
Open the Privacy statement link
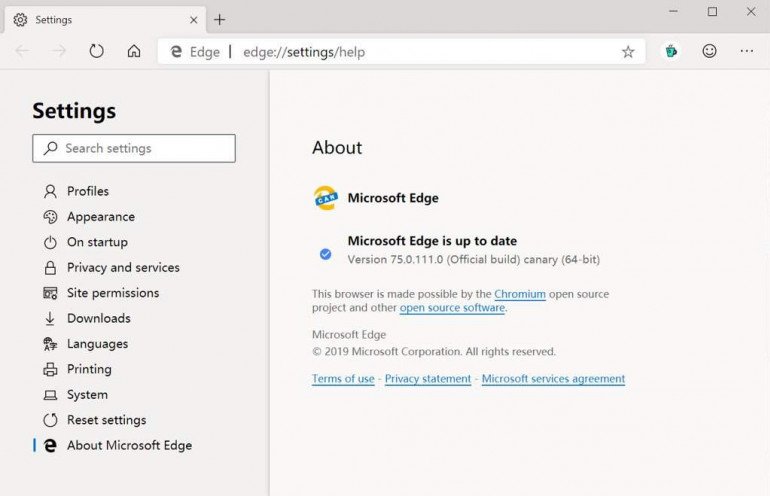428,379
